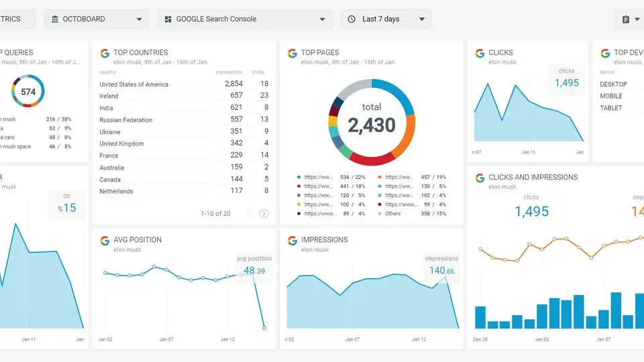Click the IMPRESSIONS widget title

(325, 240)
